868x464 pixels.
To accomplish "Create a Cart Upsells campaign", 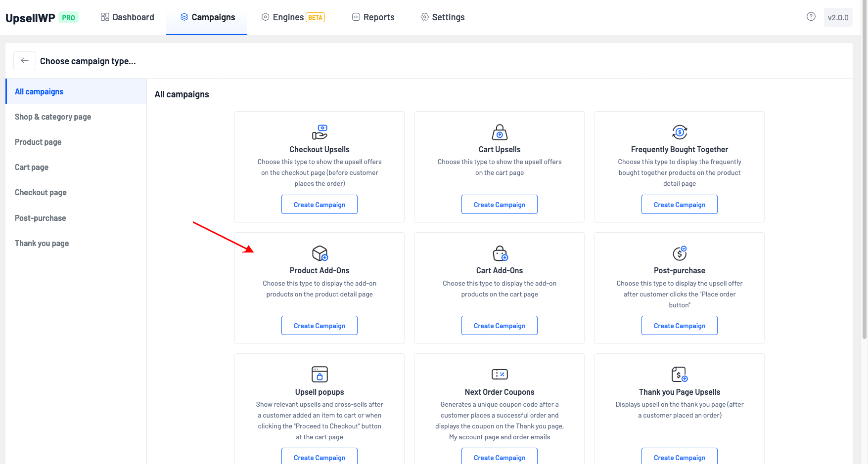I will (x=500, y=205).
